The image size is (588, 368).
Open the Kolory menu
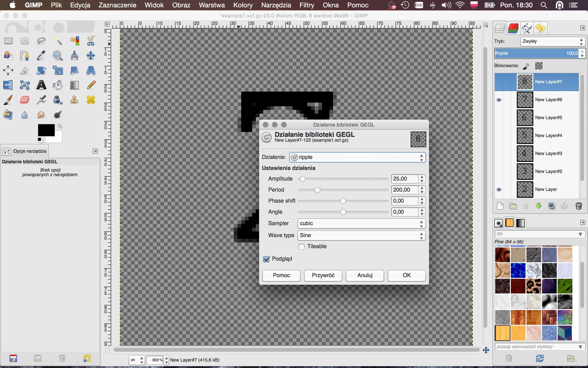(x=243, y=5)
